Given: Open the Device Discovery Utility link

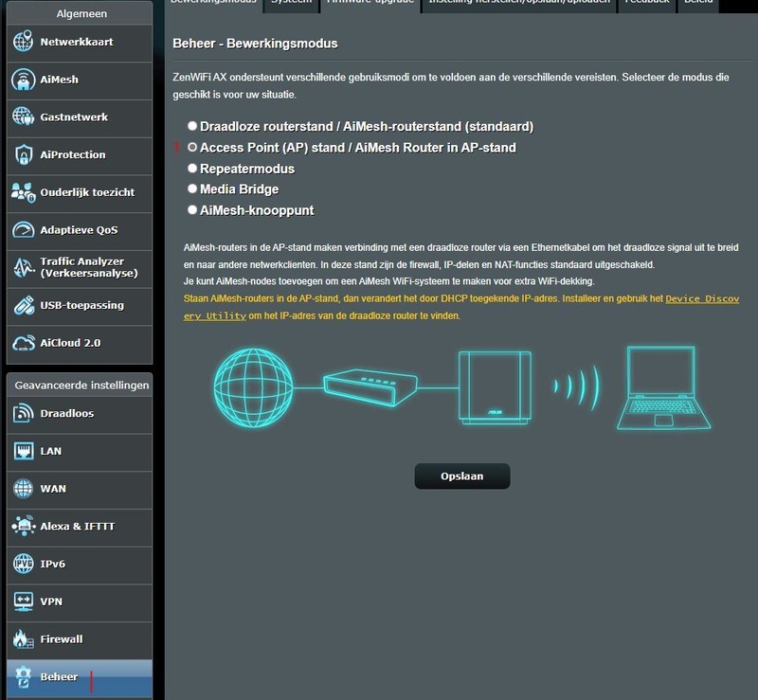Looking at the screenshot, I should [702, 298].
